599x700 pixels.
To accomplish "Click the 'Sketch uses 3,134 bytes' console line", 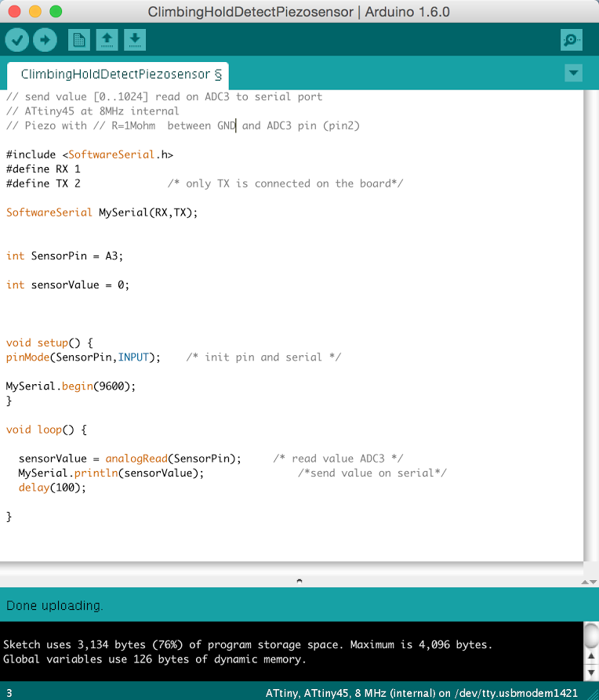I will [x=248, y=644].
